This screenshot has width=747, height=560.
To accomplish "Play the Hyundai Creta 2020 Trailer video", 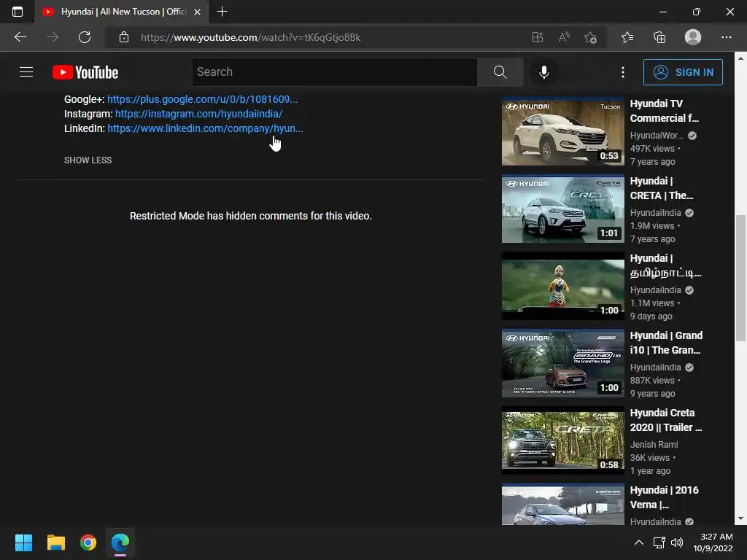I will pyautogui.click(x=563, y=441).
